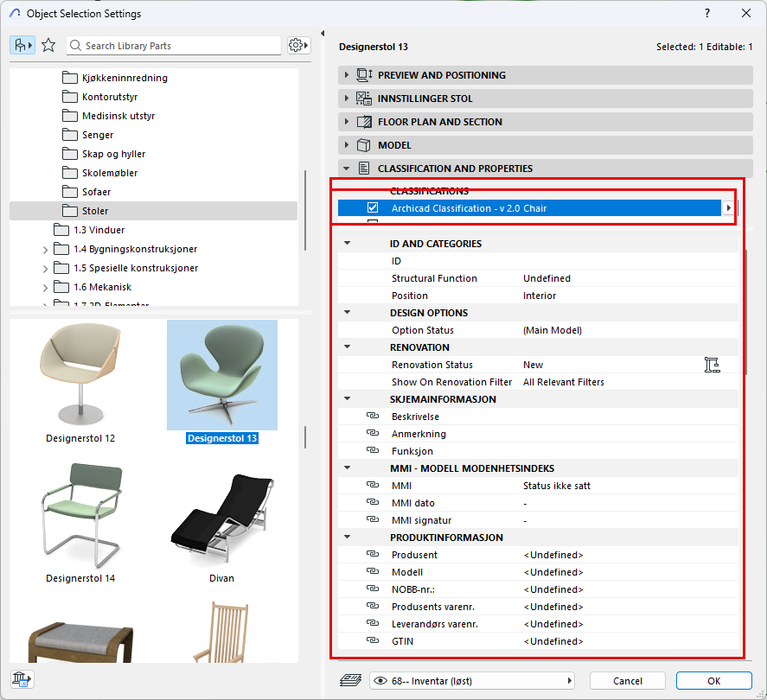767x700 pixels.
Task: Click the link icon beside Produsent
Action: pyautogui.click(x=373, y=555)
